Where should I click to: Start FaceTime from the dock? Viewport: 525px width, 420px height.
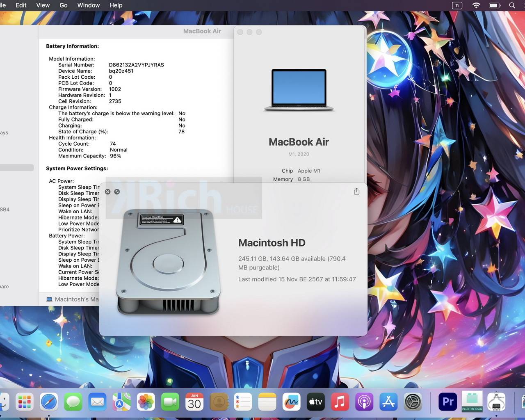coord(170,402)
